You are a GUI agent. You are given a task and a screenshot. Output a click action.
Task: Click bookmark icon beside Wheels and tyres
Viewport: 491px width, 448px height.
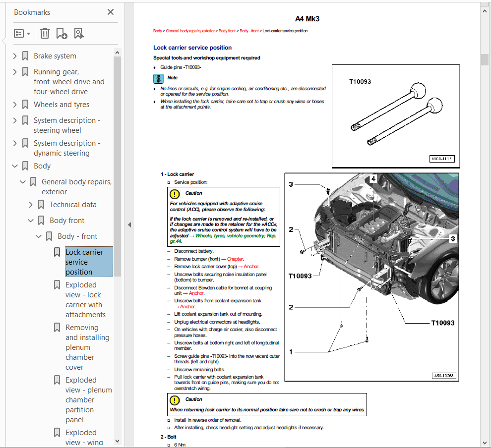point(25,105)
